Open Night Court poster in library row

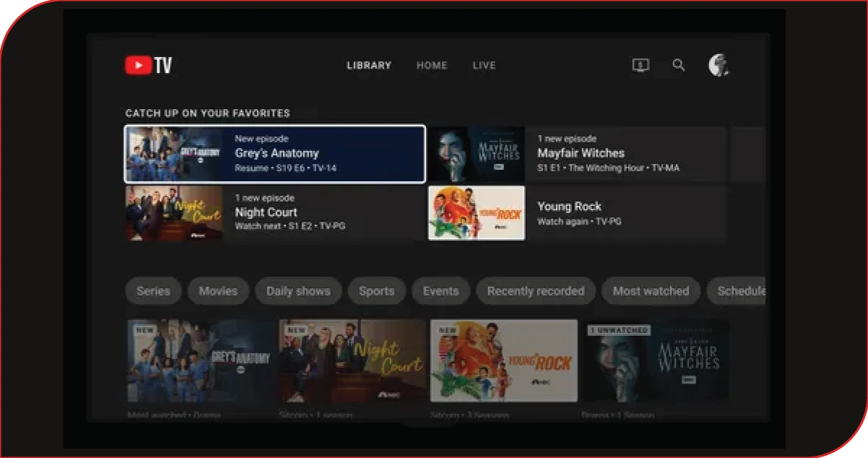(352, 360)
